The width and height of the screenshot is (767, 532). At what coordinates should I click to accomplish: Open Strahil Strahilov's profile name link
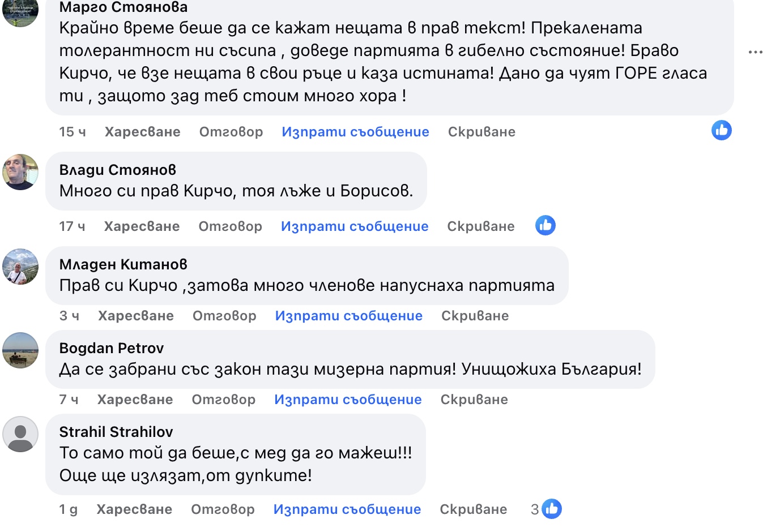coord(116,432)
